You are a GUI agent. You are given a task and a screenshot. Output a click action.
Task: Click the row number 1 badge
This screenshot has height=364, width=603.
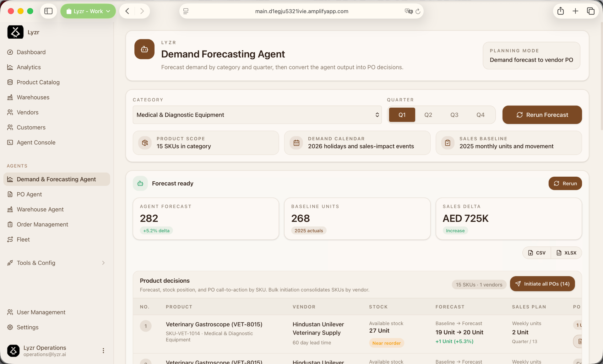click(x=145, y=326)
